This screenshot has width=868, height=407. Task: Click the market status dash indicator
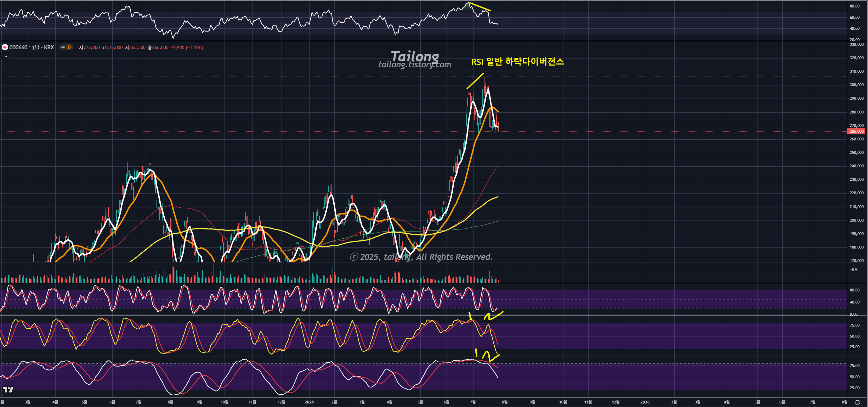point(63,48)
